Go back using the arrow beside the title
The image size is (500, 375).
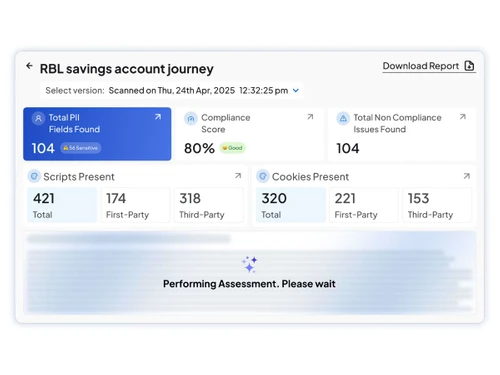click(29, 66)
